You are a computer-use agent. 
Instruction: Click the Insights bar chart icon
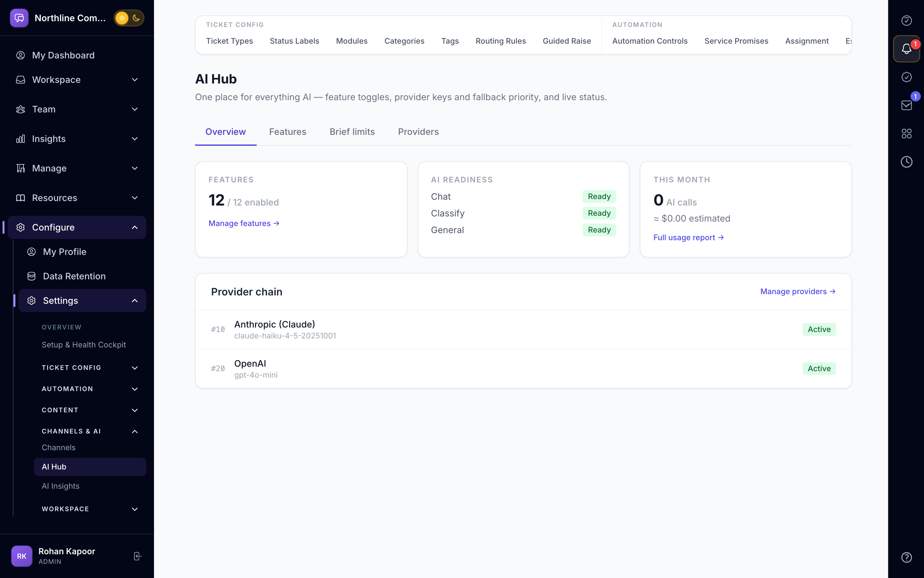pyautogui.click(x=21, y=139)
